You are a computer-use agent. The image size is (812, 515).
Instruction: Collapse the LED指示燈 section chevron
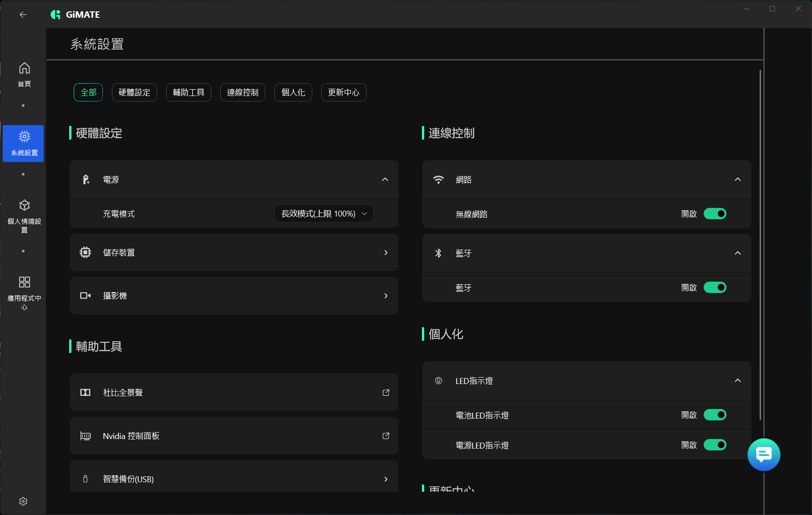tap(738, 381)
